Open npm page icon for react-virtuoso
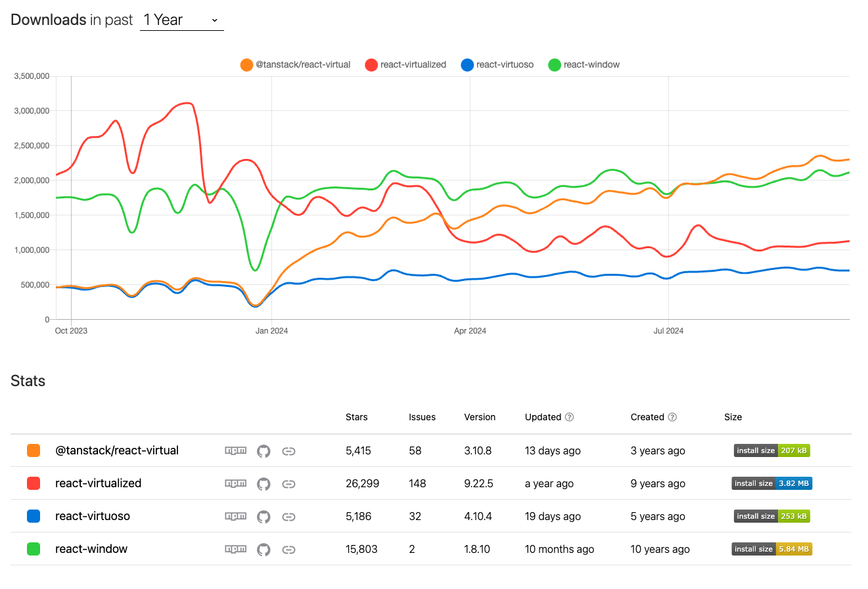Viewport: 868px width, 589px height. 236,516
